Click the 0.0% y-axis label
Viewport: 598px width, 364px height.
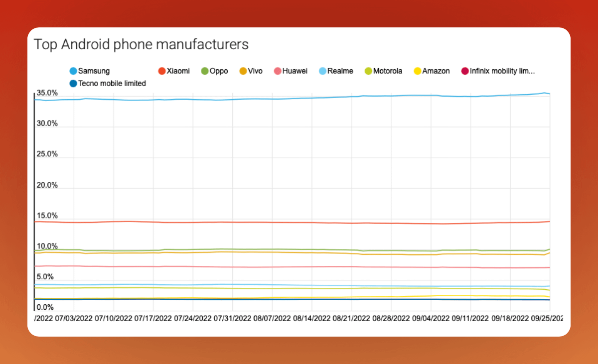click(45, 308)
